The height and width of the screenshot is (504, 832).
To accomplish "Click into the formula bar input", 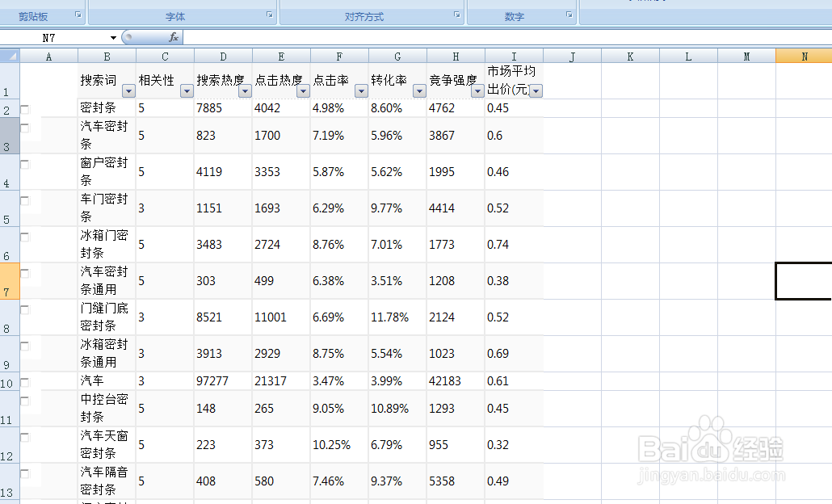I will (x=507, y=38).
